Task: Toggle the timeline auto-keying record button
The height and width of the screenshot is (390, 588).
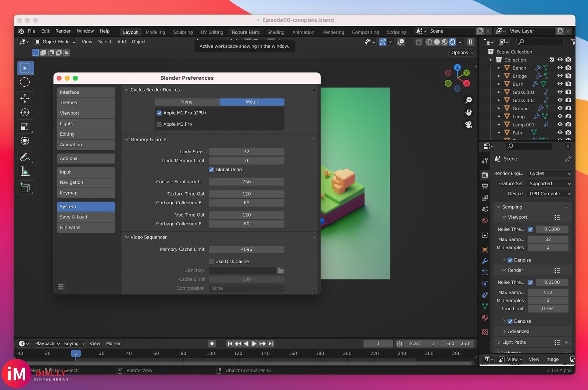Action: [x=212, y=344]
